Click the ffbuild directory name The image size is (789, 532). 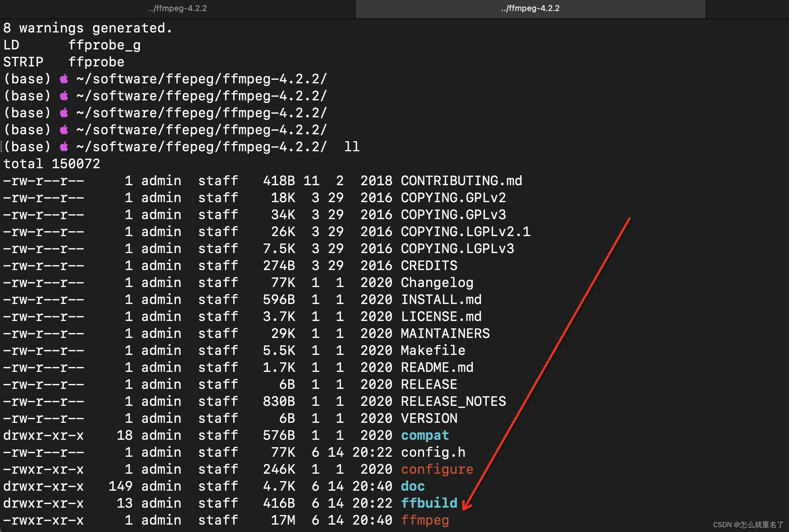coord(429,503)
